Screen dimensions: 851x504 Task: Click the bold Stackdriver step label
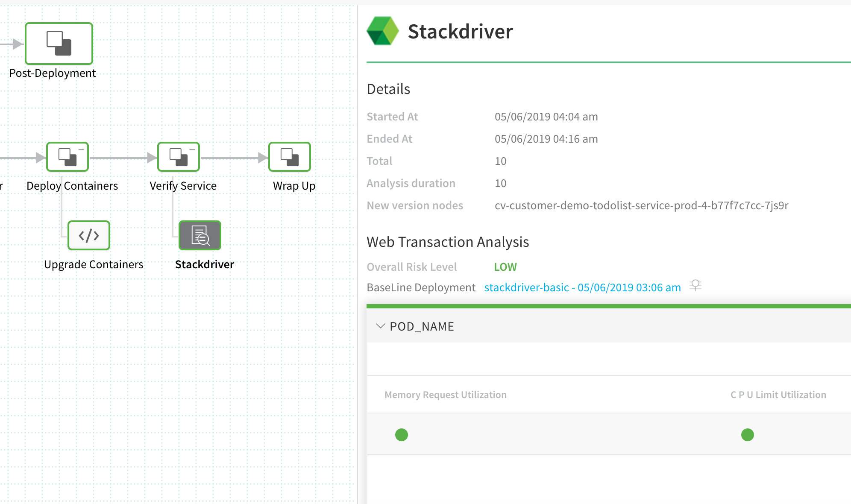click(205, 264)
